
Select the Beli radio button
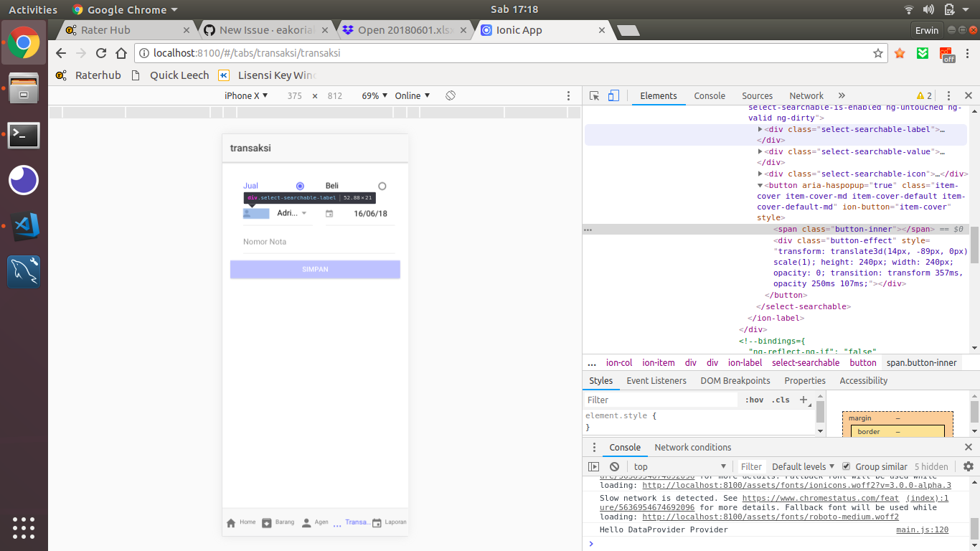(x=382, y=185)
